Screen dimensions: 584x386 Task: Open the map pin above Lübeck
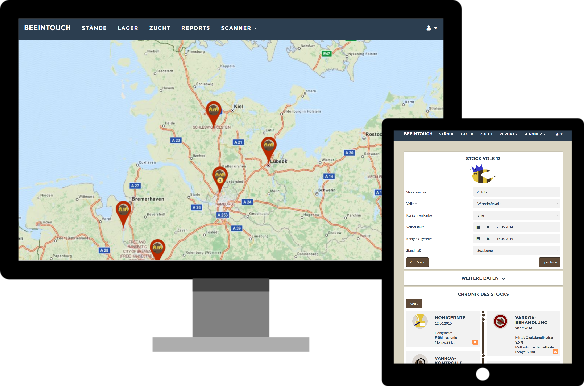(x=269, y=149)
